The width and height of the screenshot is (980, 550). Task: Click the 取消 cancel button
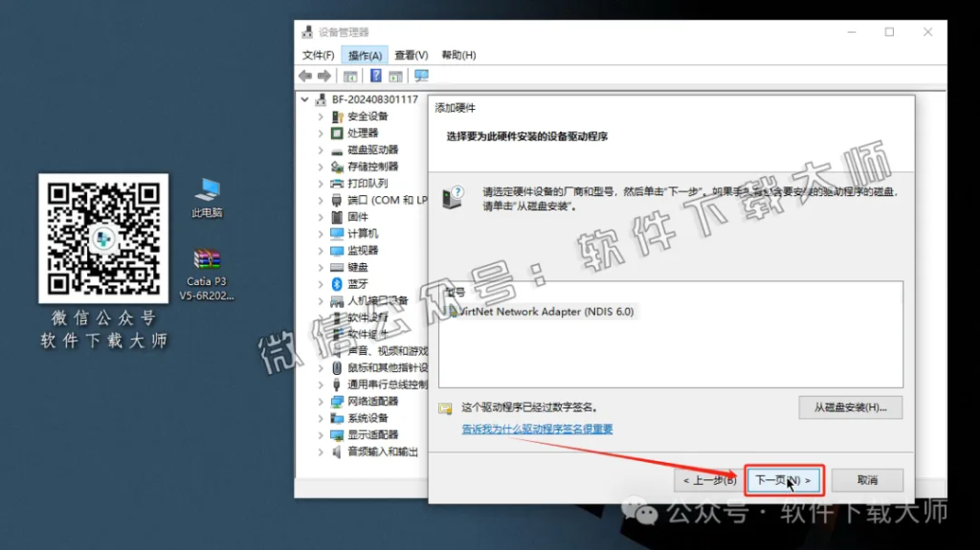click(867, 480)
